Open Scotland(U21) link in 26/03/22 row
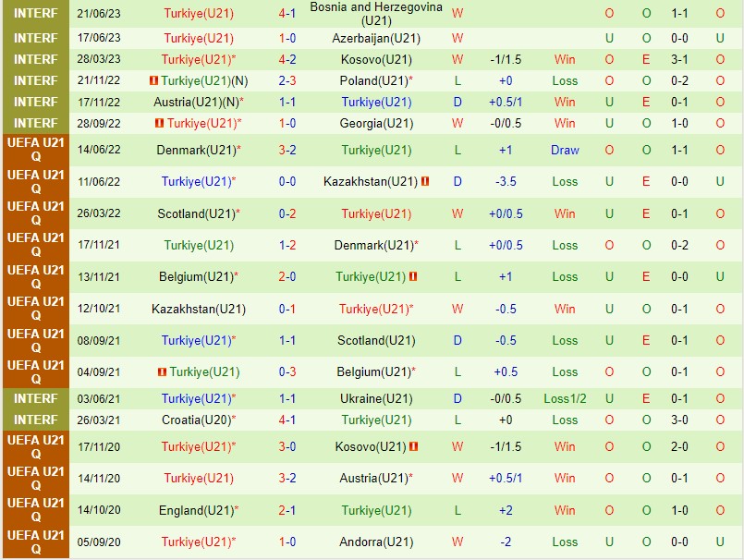The width and height of the screenshot is (744, 560). tap(199, 214)
